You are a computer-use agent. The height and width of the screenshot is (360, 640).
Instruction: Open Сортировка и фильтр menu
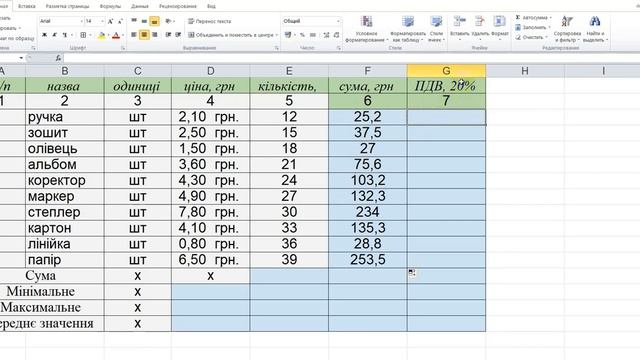point(567,29)
